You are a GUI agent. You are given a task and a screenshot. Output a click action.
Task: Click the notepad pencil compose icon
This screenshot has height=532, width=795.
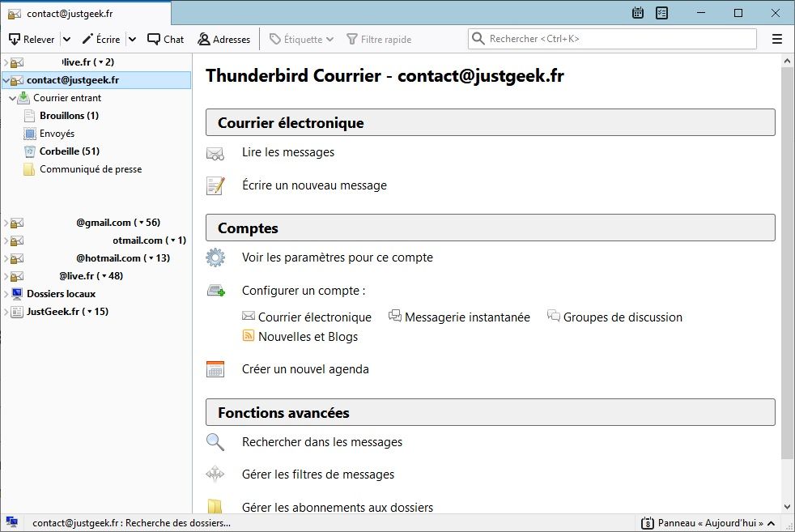tap(215, 185)
